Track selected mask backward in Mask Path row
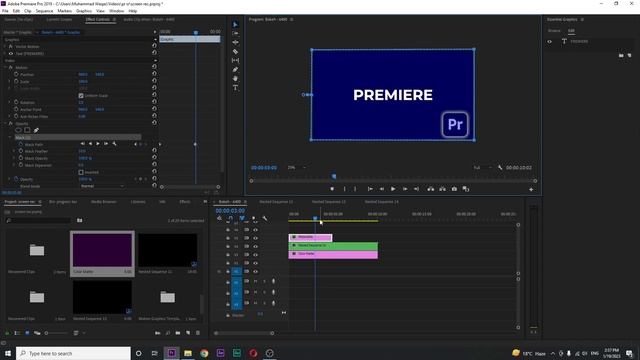640x360 pixels. (91, 144)
